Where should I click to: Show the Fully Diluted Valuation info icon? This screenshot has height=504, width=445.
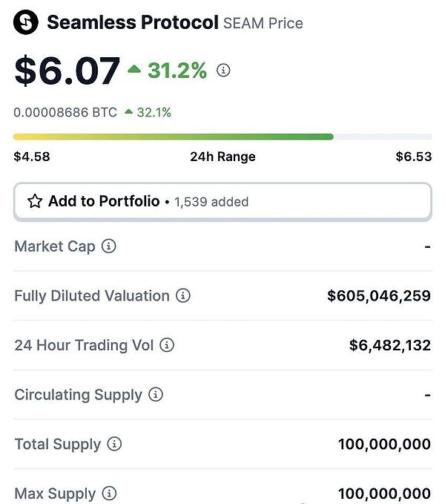coord(182,295)
